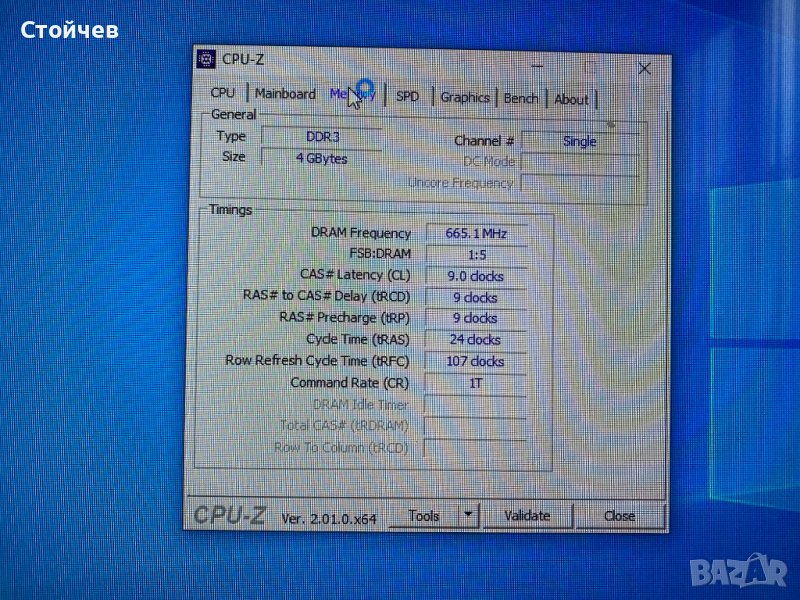Click the DRAM Frequency value field
Viewport: 800px width, 600px height.
[476, 234]
